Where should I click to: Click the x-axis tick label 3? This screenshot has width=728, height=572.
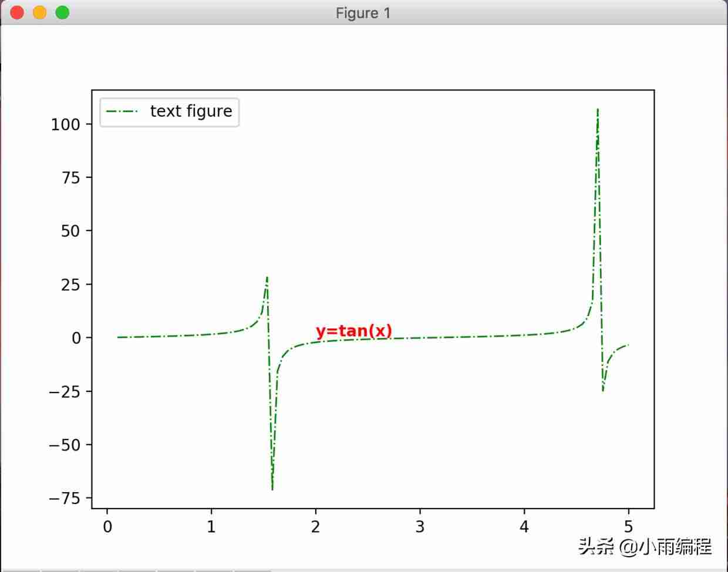(420, 527)
